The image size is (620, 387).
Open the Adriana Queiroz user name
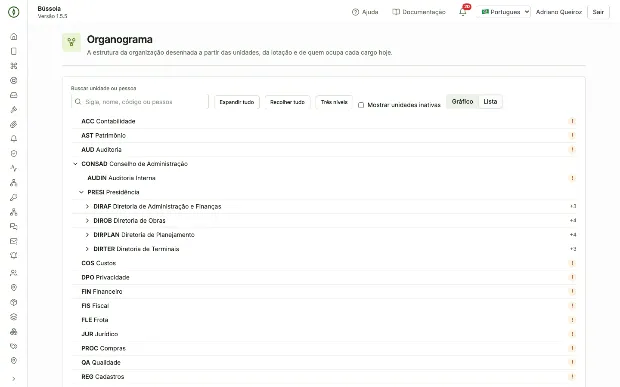coord(559,12)
